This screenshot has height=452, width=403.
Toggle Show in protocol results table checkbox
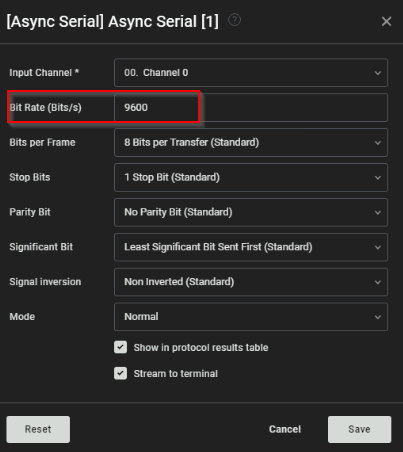pyautogui.click(x=120, y=347)
